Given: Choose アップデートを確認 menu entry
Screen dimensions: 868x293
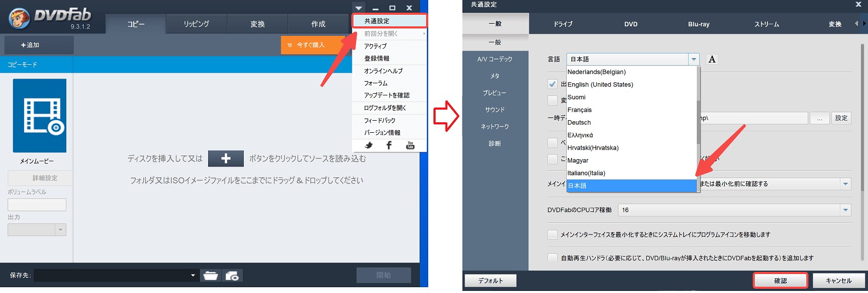Looking at the screenshot, I should click(x=389, y=95).
